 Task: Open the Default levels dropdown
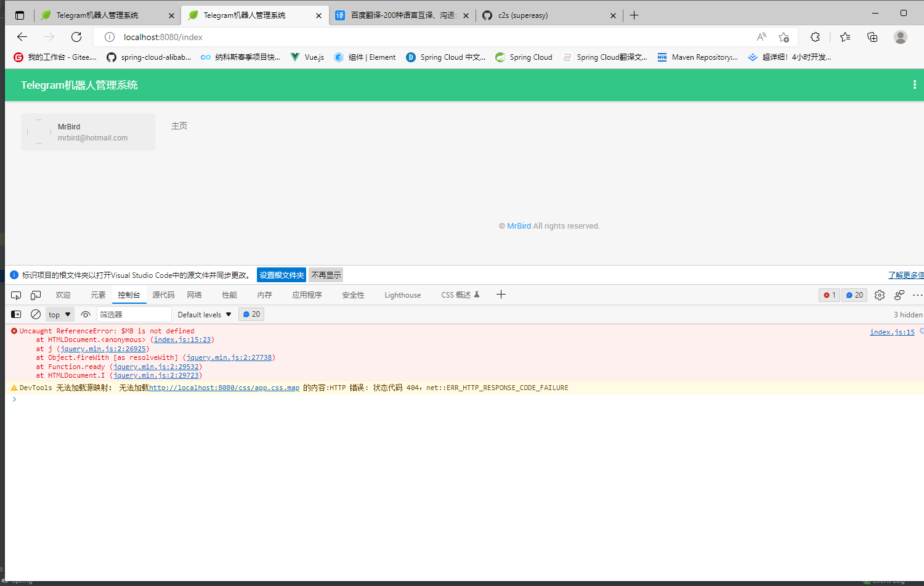[x=205, y=314]
